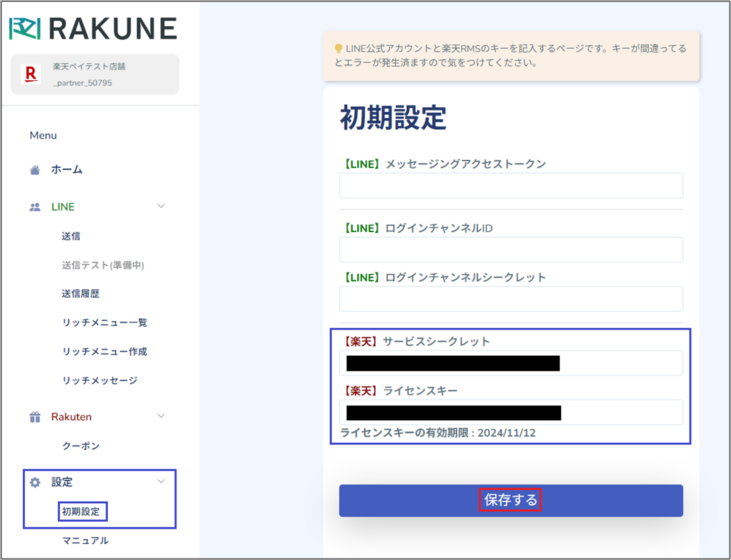Collapse the 設定 menu section chevron
Screen dimensions: 731x560
tap(161, 481)
